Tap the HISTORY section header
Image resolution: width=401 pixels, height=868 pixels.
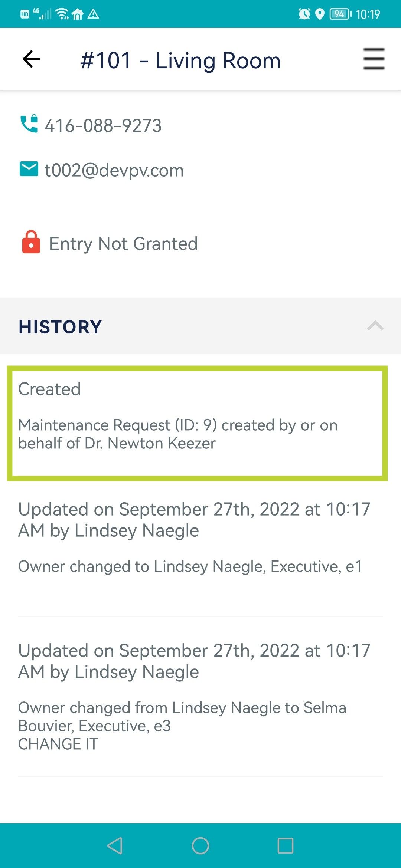[x=200, y=326]
